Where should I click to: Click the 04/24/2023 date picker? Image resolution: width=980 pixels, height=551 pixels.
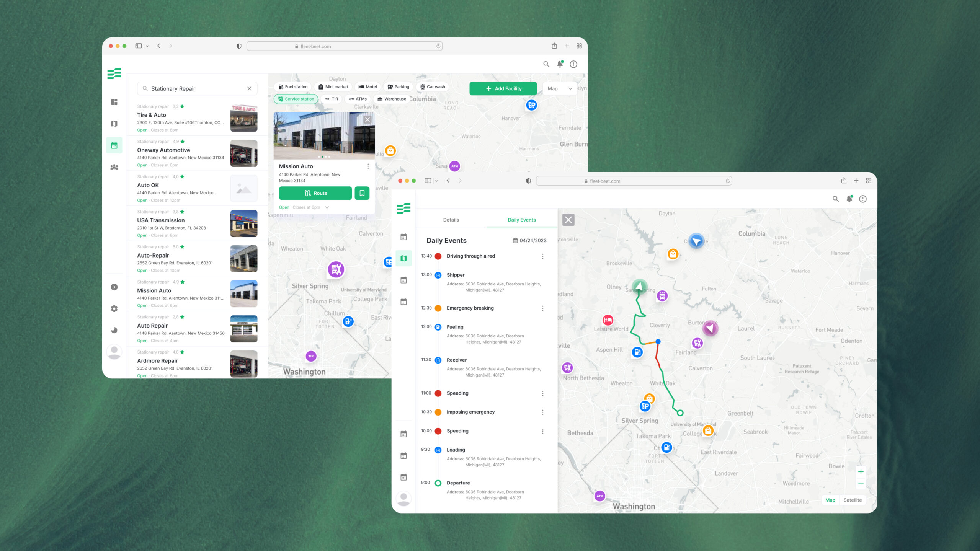click(530, 241)
